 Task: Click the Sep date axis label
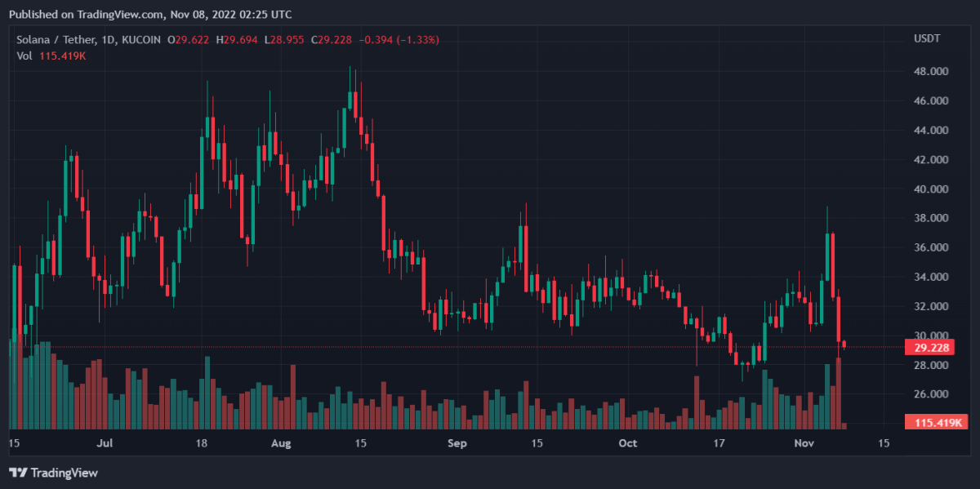point(457,443)
